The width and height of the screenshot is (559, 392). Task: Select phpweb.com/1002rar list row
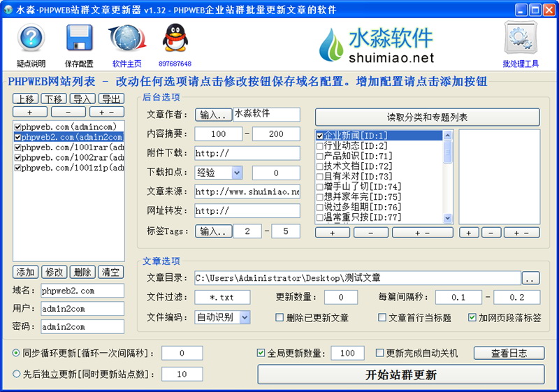(x=68, y=157)
